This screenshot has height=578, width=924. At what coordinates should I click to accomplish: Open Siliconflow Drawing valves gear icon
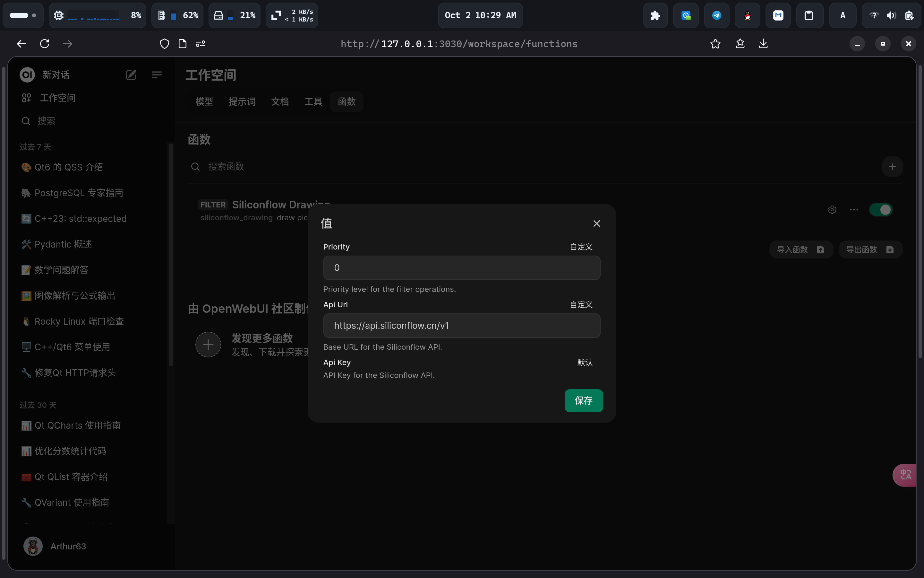[832, 210]
